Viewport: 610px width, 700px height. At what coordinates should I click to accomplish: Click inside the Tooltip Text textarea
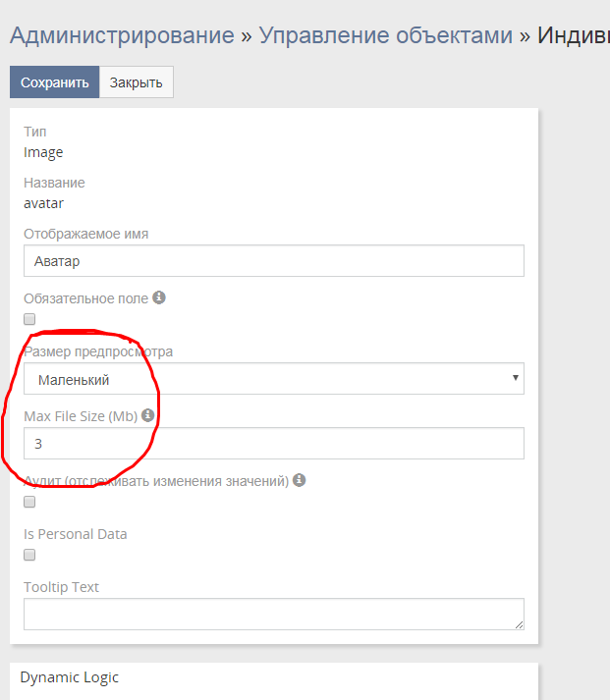273,614
